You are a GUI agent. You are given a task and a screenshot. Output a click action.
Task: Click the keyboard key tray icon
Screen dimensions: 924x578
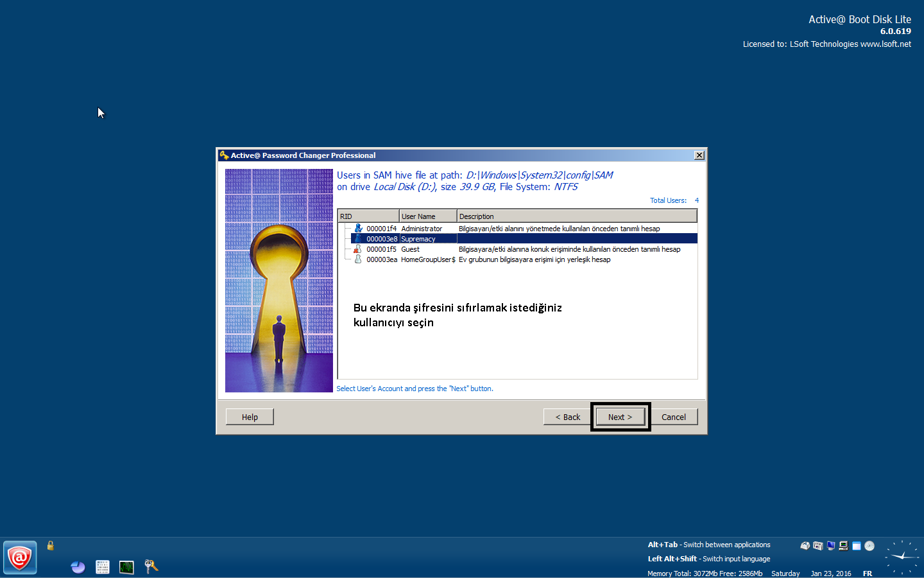805,546
